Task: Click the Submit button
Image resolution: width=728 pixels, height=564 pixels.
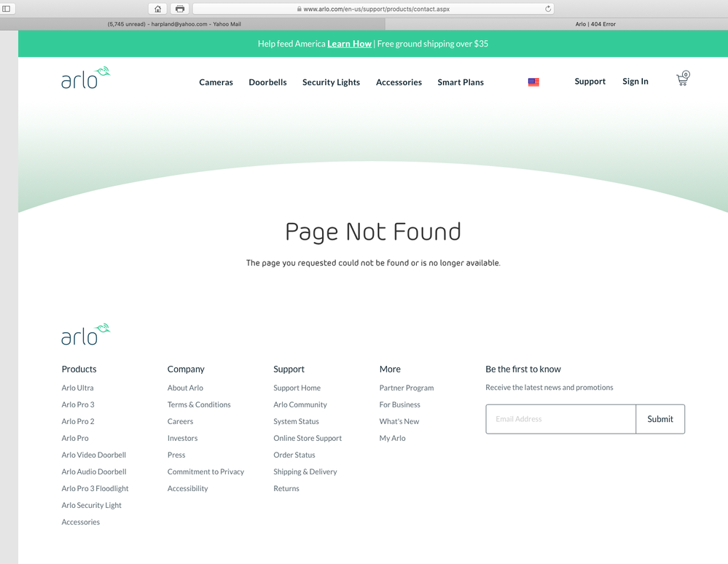Action: click(x=660, y=419)
